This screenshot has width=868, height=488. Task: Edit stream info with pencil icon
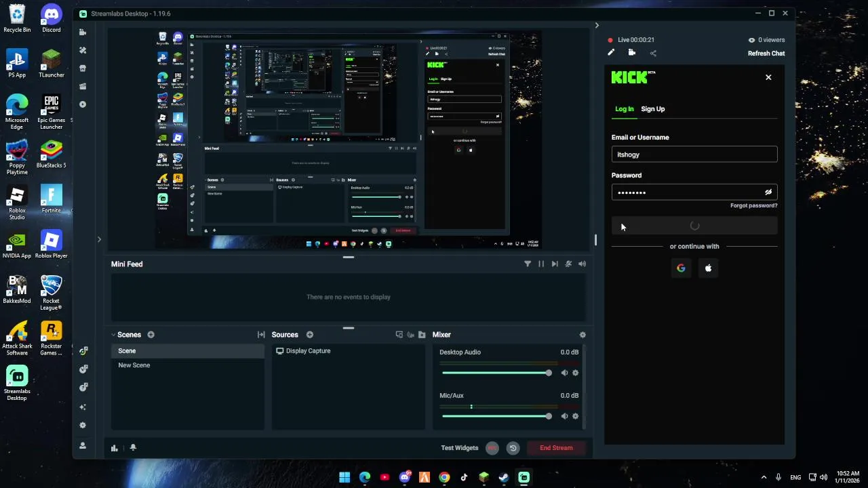point(611,53)
